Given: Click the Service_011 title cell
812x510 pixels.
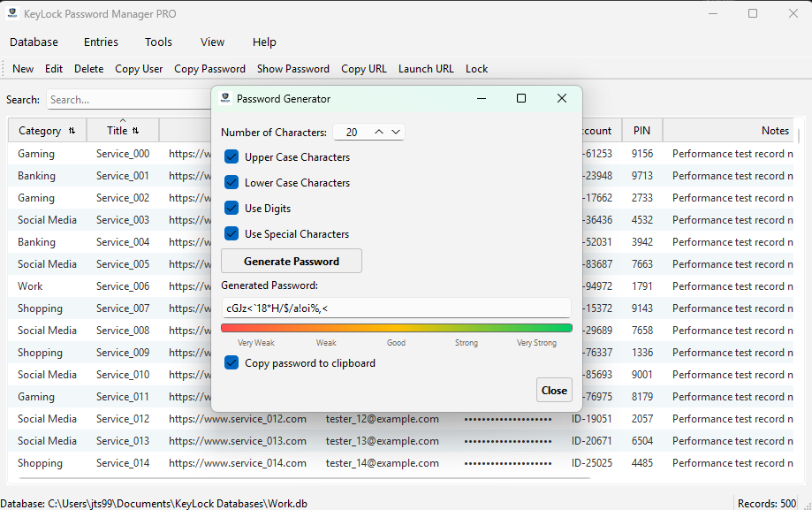Looking at the screenshot, I should tap(123, 397).
